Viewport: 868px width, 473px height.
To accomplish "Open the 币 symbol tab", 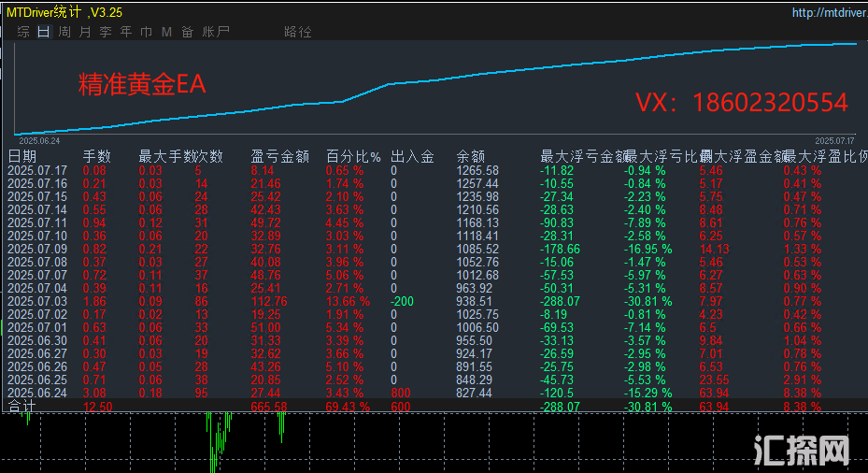I will coord(146,32).
